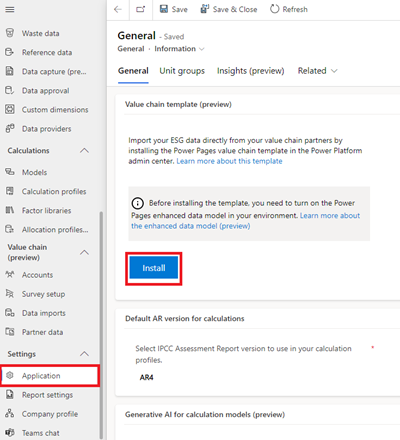Open the Related tab dropdown
This screenshot has height=440, width=400.
(317, 71)
